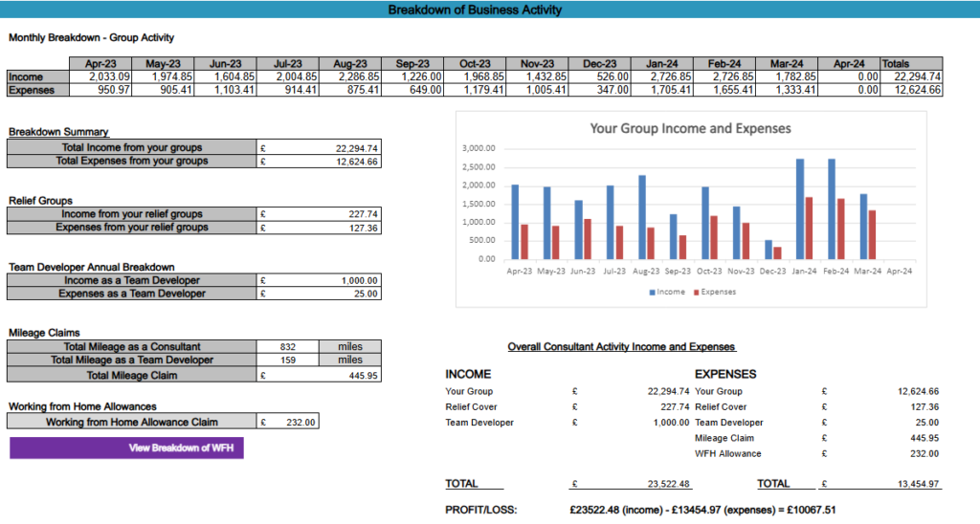Click the Total Income from your groups value
980x524 pixels.
pyautogui.click(x=319, y=148)
